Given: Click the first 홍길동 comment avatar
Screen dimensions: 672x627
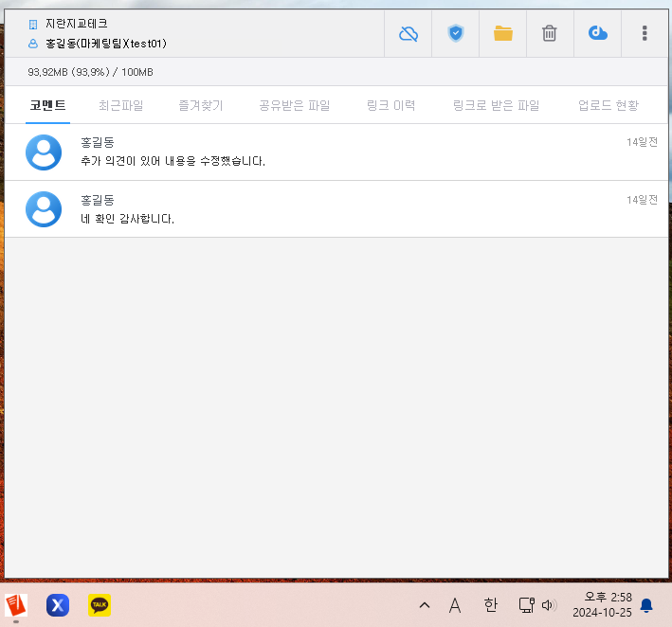Looking at the screenshot, I should click(x=44, y=152).
